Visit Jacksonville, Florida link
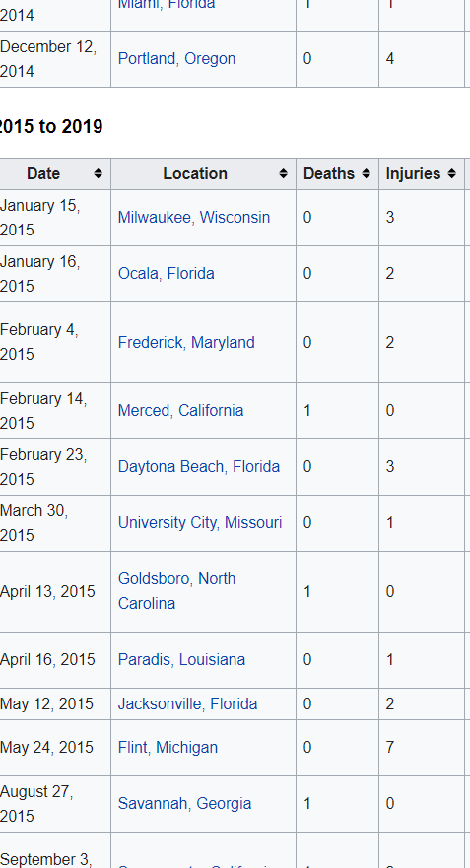The width and height of the screenshot is (470, 868). pos(187,704)
